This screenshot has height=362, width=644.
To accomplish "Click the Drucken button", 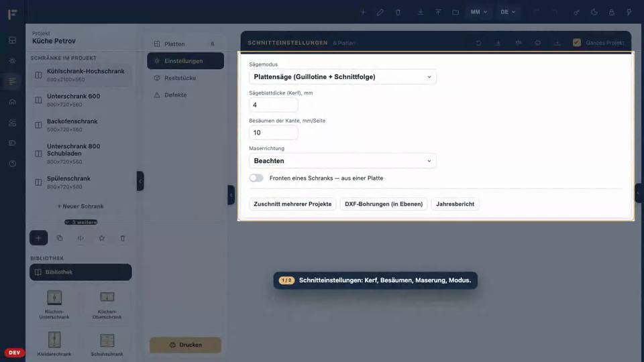I will (185, 345).
